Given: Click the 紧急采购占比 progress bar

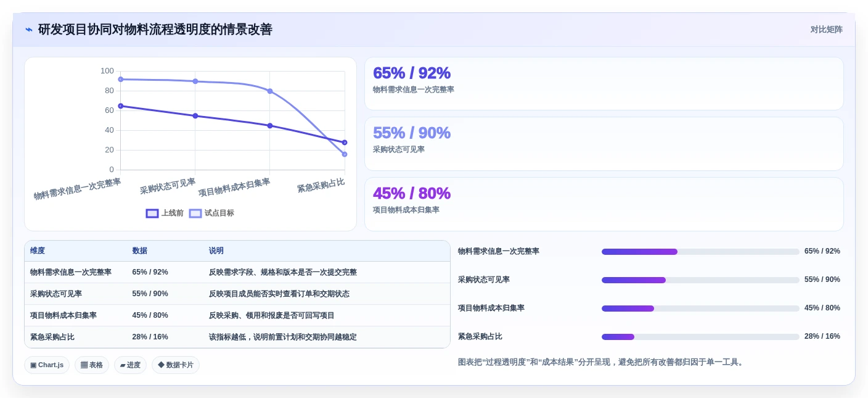Looking at the screenshot, I should (700, 337).
